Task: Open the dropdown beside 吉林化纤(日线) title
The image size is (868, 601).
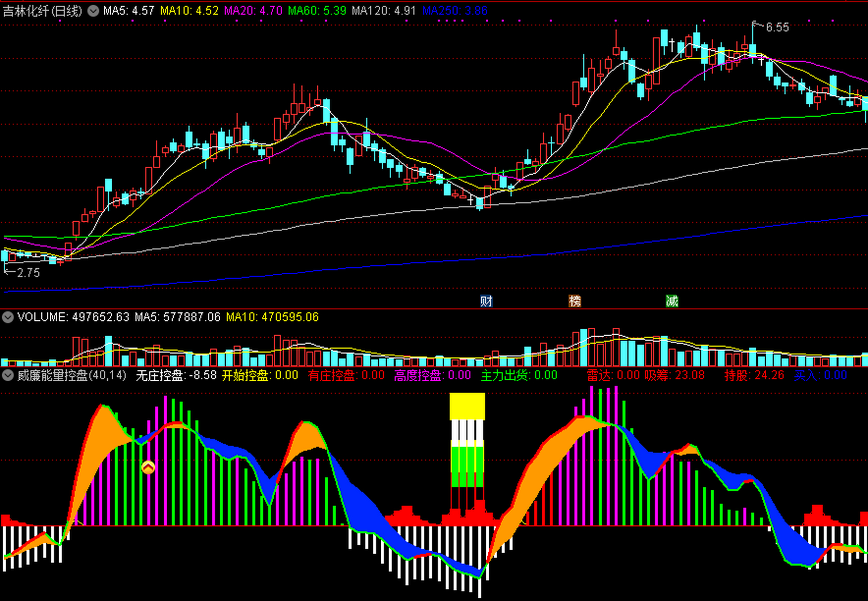Action: [93, 11]
